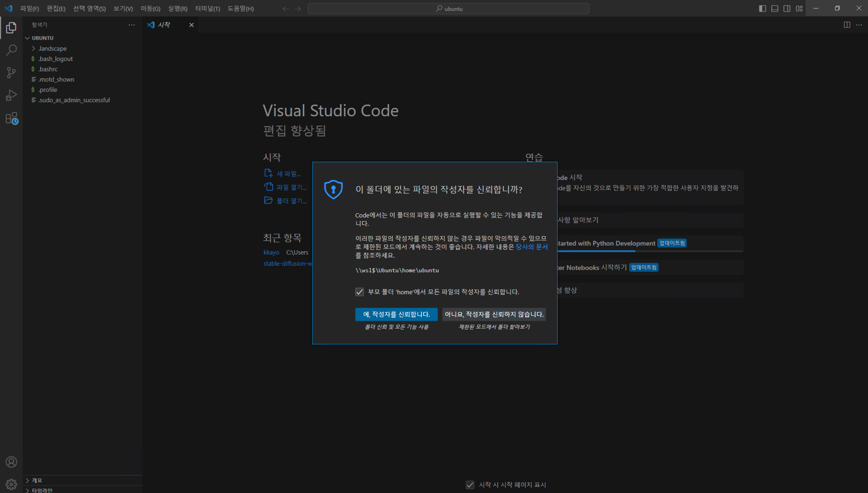868x493 pixels.
Task: Go forward with the right arrow icon
Action: click(298, 8)
